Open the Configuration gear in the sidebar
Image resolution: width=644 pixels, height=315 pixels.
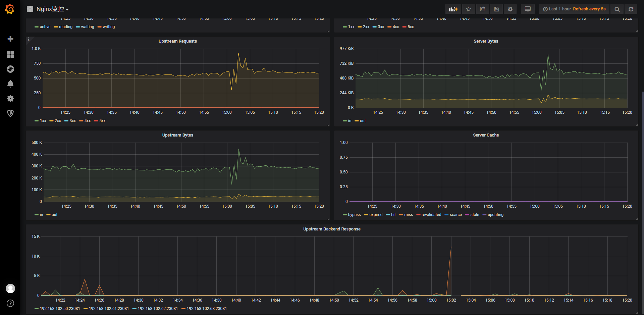10,99
